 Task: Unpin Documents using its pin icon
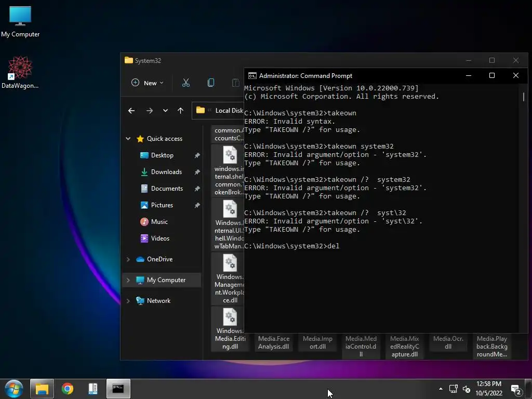[x=197, y=189]
